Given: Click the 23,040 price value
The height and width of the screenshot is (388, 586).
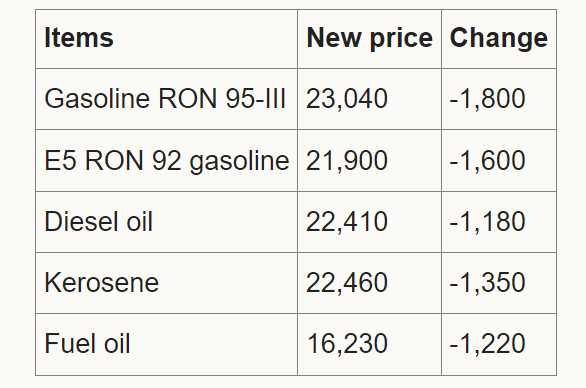Looking at the screenshot, I should (346, 99).
